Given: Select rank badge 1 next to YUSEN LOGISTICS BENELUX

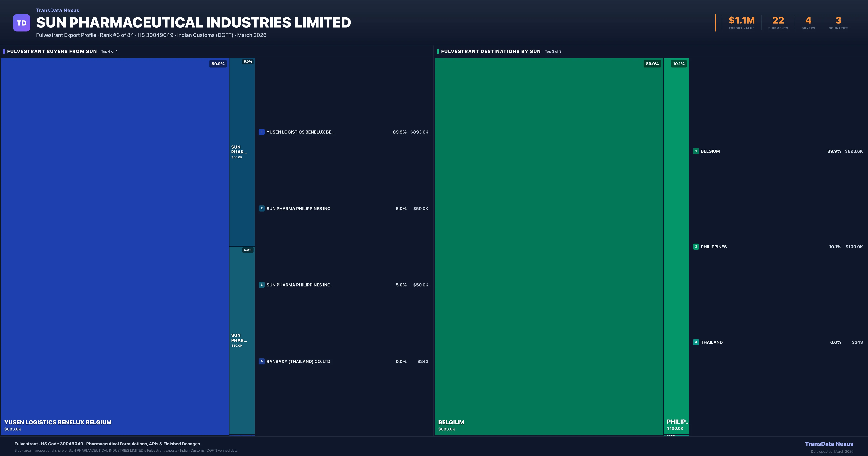Looking at the screenshot, I should [x=262, y=132].
